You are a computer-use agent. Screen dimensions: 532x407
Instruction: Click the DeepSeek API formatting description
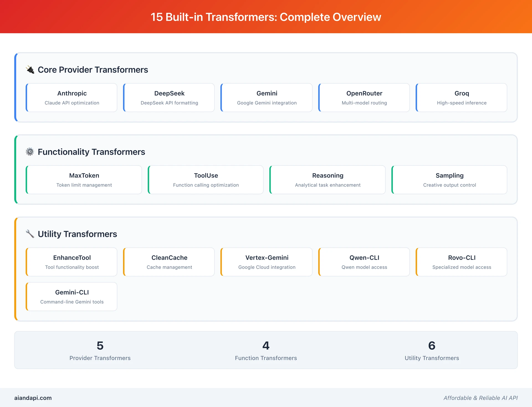[x=169, y=103]
